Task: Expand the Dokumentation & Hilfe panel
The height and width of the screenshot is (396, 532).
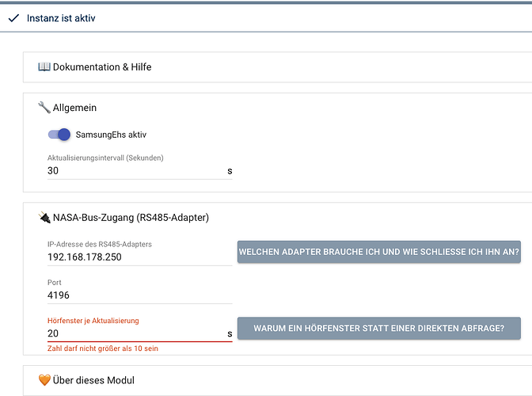Action: [x=277, y=67]
